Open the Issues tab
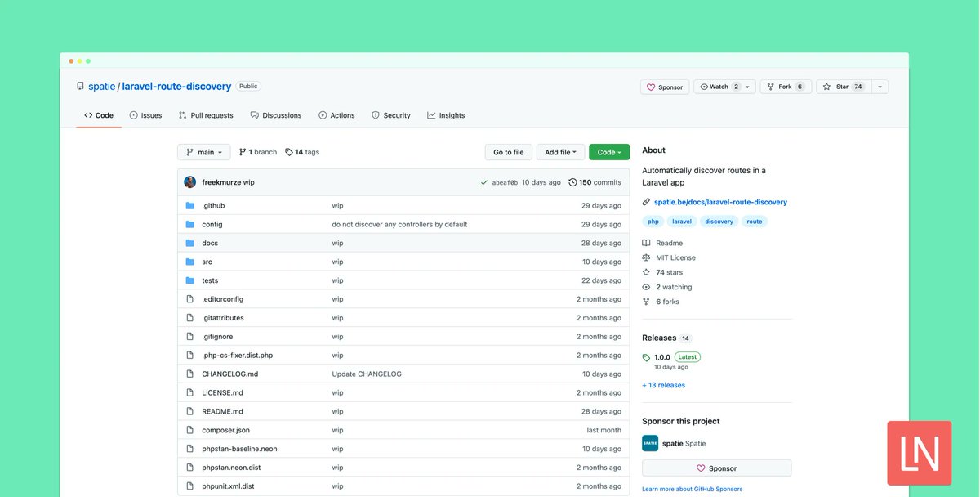The image size is (980, 497). pos(145,115)
